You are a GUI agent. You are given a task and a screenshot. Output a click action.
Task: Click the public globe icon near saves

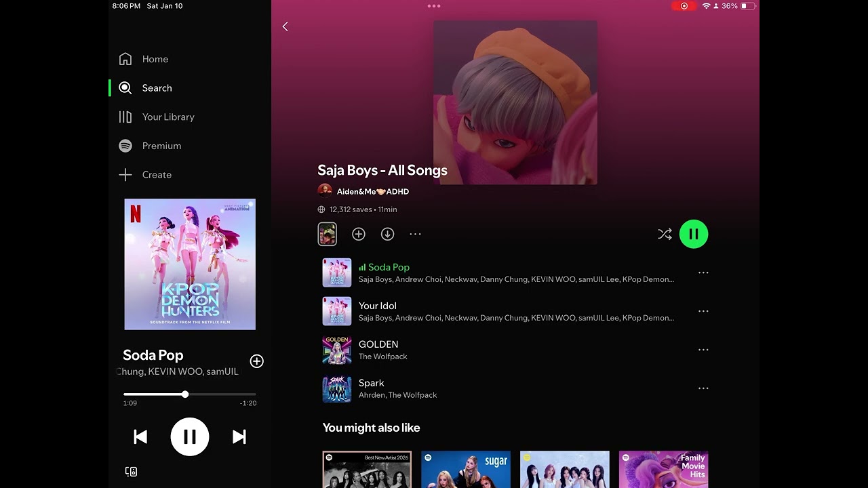(x=321, y=209)
